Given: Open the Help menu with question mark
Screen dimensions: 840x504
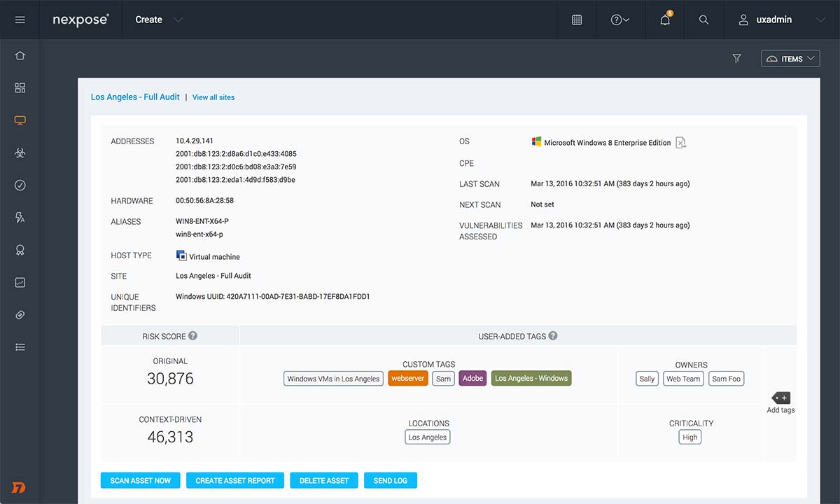Looking at the screenshot, I should [619, 20].
